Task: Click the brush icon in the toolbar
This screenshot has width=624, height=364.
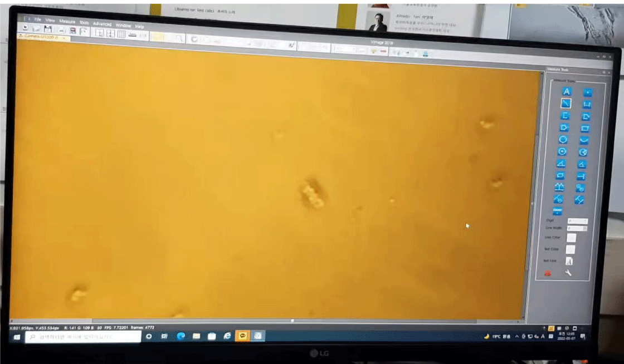Action: pyautogui.click(x=292, y=45)
